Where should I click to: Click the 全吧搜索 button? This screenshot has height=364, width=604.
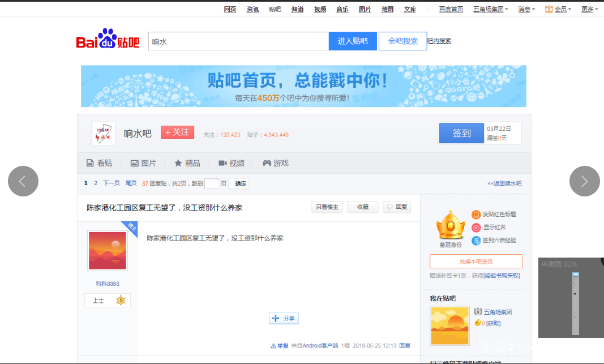pos(402,41)
